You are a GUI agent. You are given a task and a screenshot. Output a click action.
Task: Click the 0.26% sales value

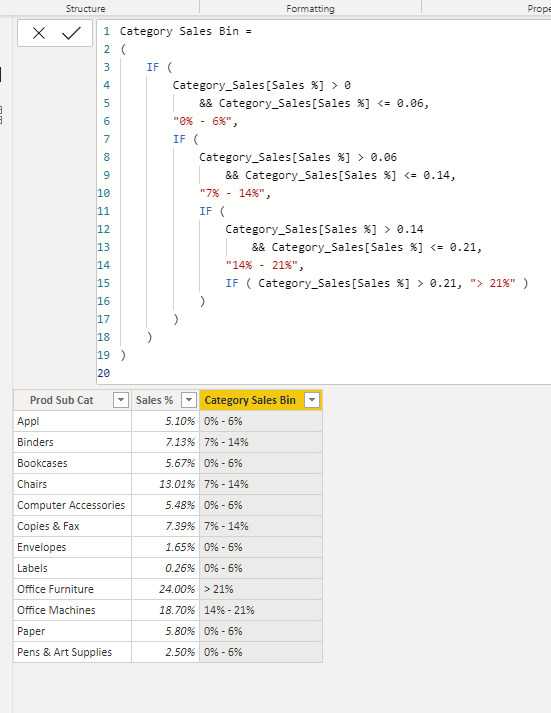click(x=165, y=568)
